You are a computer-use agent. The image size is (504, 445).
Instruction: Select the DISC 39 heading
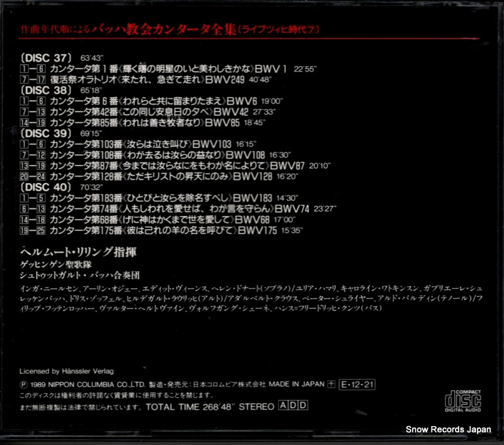click(x=45, y=133)
